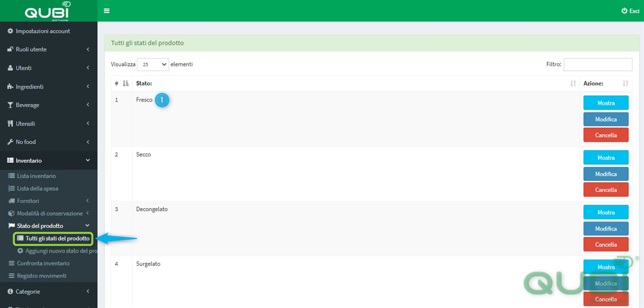The image size is (644, 308).
Task: Open Impostazioni account gear icon
Action: click(x=11, y=31)
